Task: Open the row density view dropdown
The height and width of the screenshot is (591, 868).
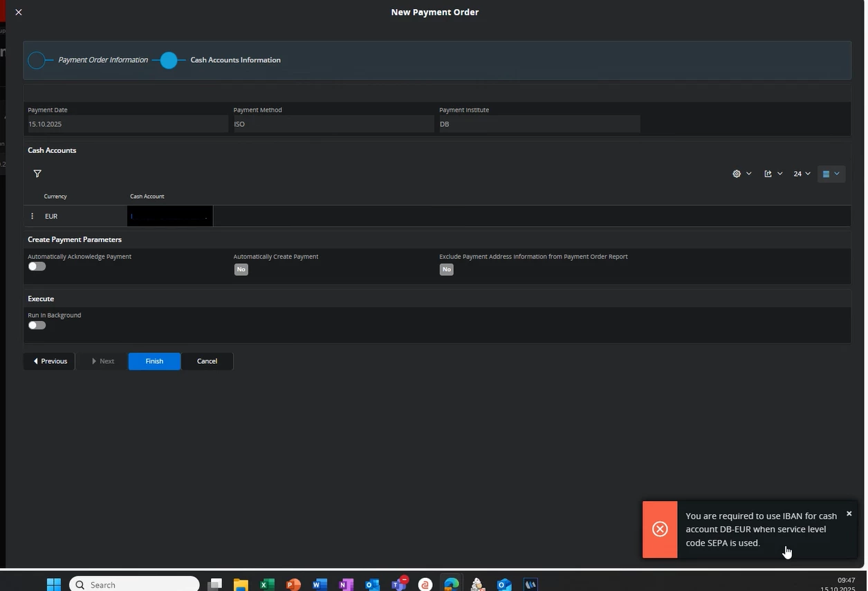Action: click(x=831, y=174)
